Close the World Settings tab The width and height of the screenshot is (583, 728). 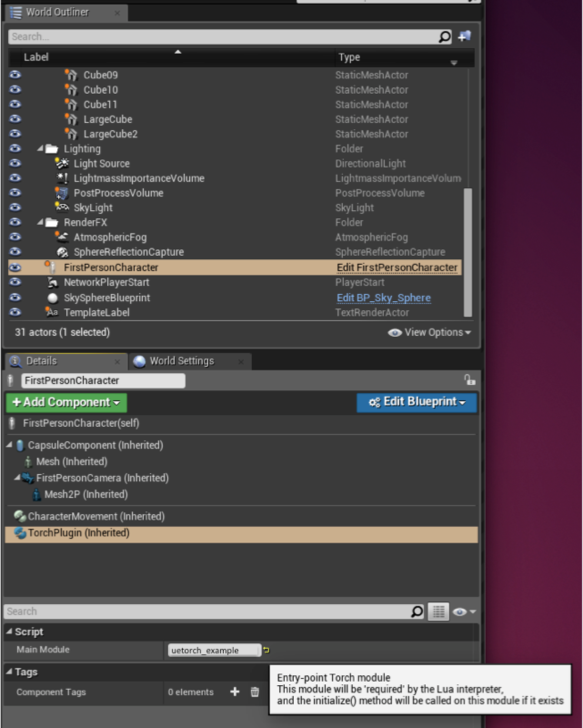pyautogui.click(x=241, y=362)
